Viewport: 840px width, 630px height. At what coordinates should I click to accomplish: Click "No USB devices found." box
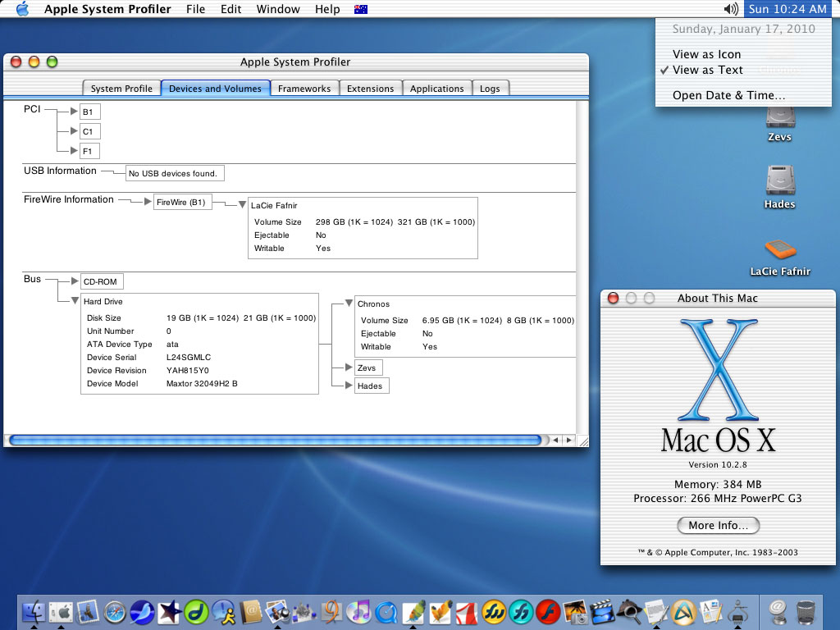point(175,173)
